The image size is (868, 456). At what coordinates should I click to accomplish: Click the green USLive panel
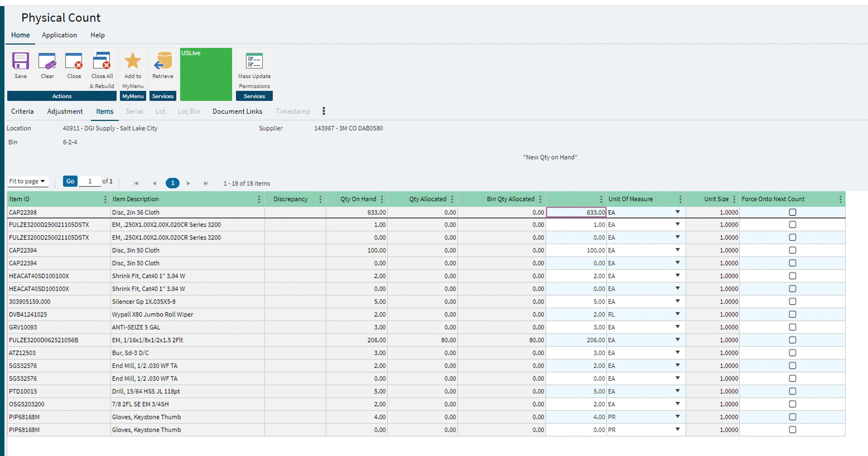[x=206, y=74]
